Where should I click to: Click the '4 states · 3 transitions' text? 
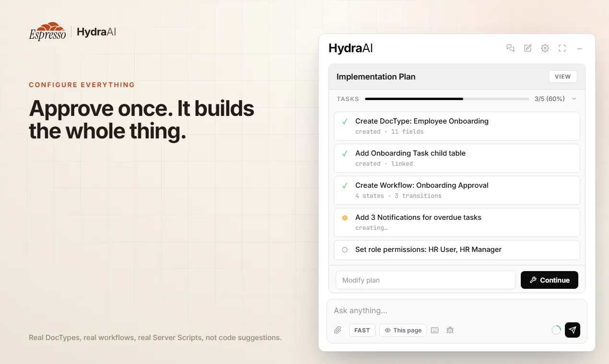coord(398,195)
